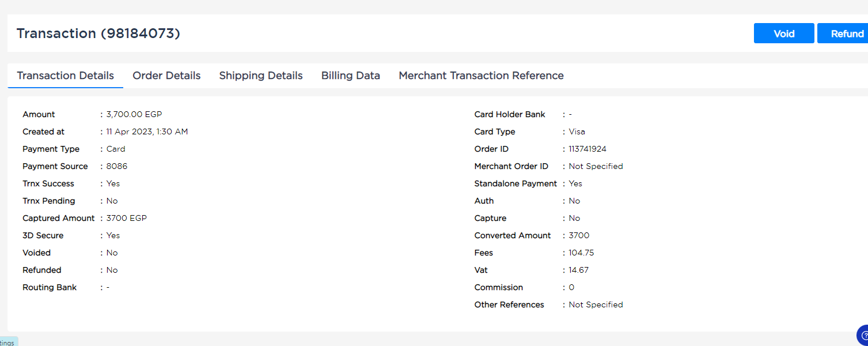868x346 pixels.
Task: Click Other References Not Specified value
Action: [x=596, y=304]
